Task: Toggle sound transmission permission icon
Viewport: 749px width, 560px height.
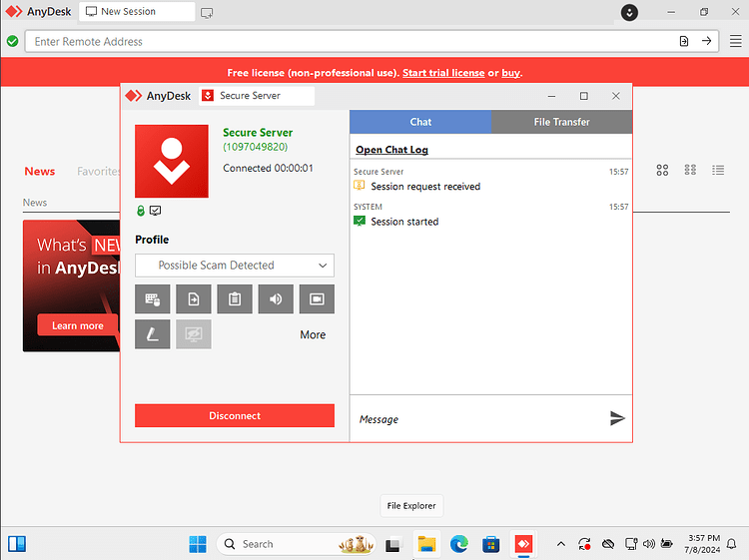Action: click(276, 299)
